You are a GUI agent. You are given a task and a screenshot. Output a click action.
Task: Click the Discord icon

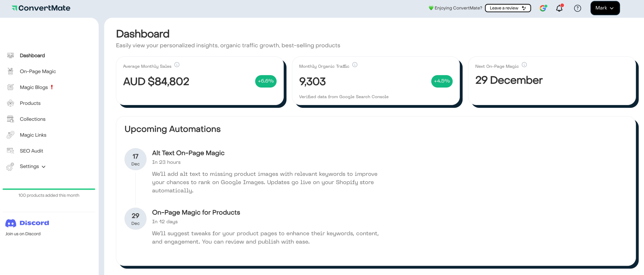click(11, 223)
